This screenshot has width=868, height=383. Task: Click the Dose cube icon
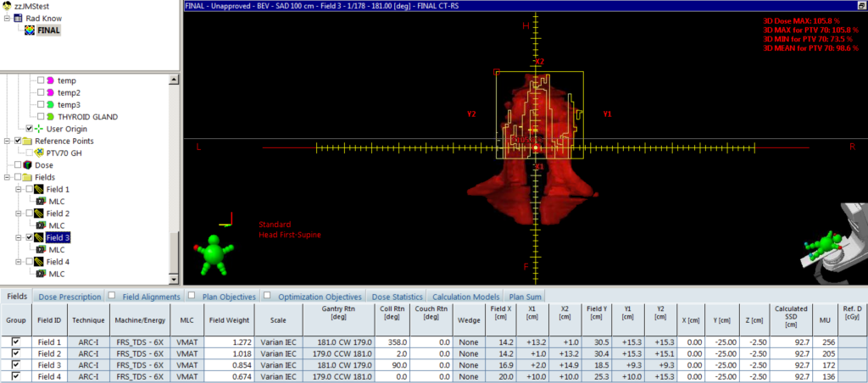[x=26, y=165]
